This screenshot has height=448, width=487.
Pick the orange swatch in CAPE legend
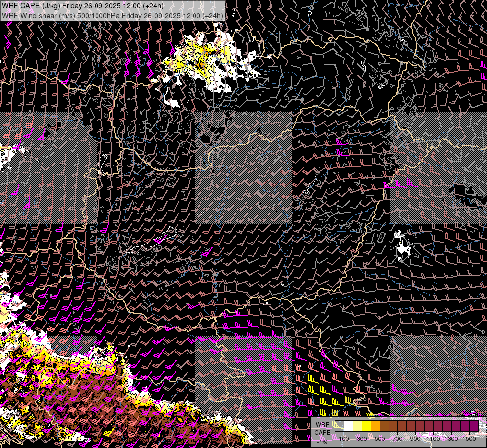coord(375,426)
